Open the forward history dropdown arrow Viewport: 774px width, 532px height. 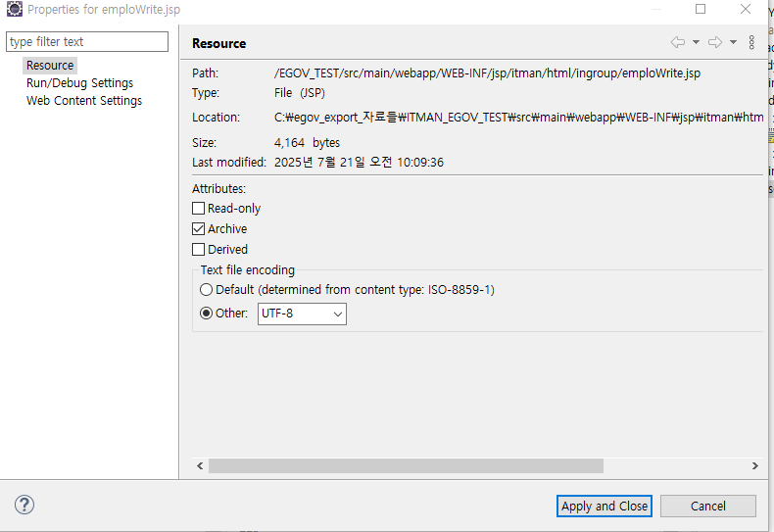click(734, 42)
